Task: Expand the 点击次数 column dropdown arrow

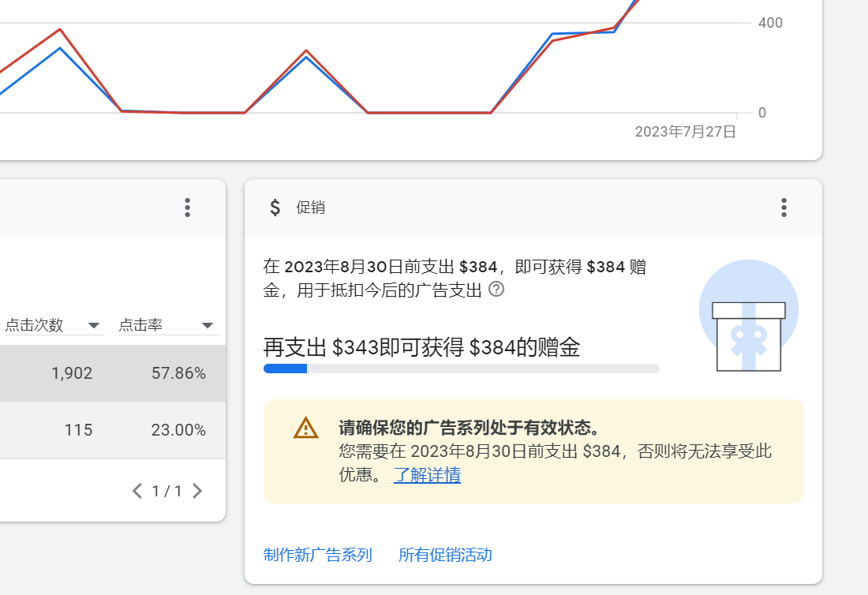Action: pyautogui.click(x=94, y=325)
